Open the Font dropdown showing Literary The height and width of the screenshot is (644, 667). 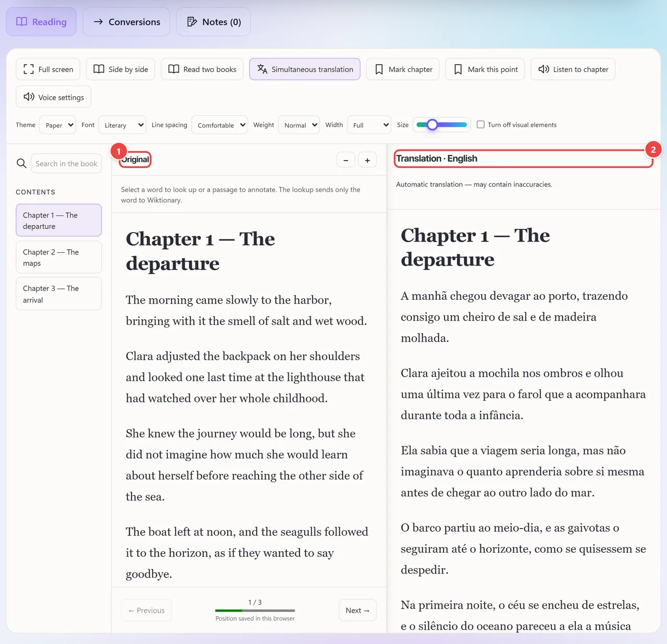(122, 125)
